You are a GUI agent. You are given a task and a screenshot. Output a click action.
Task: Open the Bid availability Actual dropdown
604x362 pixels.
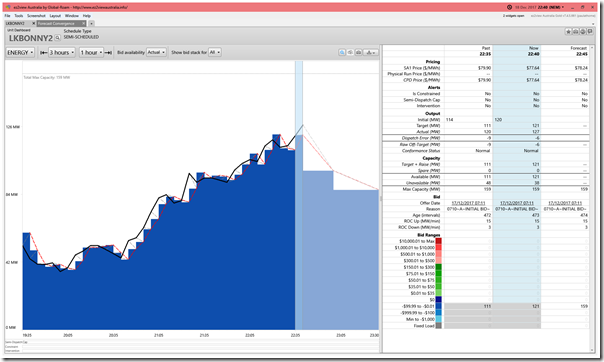click(156, 52)
